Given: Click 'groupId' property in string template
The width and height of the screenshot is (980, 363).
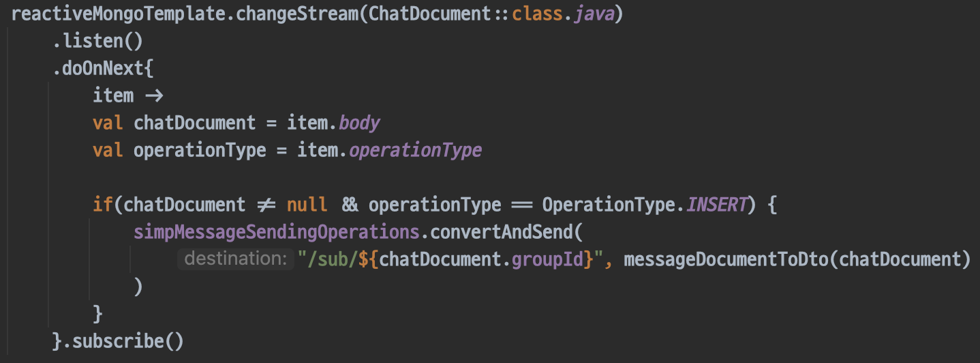Looking at the screenshot, I should click(x=548, y=259).
